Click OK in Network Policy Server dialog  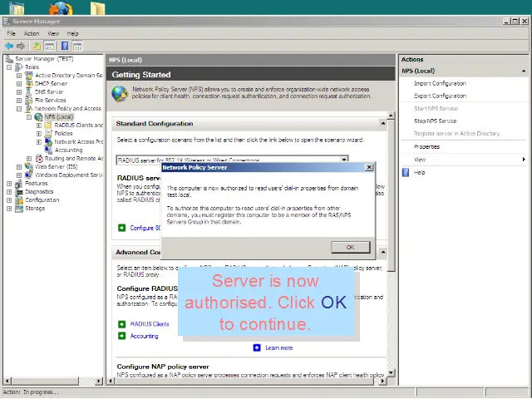tap(351, 248)
